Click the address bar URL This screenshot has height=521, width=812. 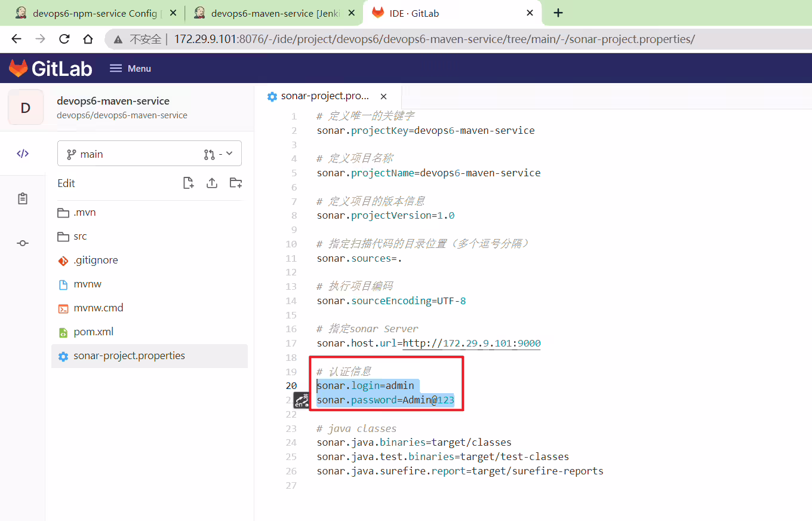click(435, 39)
